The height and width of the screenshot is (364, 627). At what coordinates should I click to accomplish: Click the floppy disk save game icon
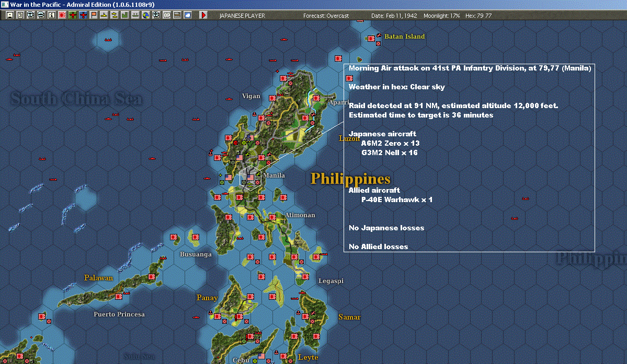[10, 15]
